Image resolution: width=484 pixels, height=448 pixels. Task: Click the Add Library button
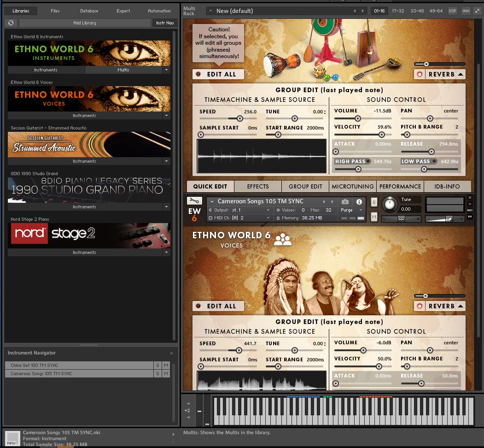[85, 23]
